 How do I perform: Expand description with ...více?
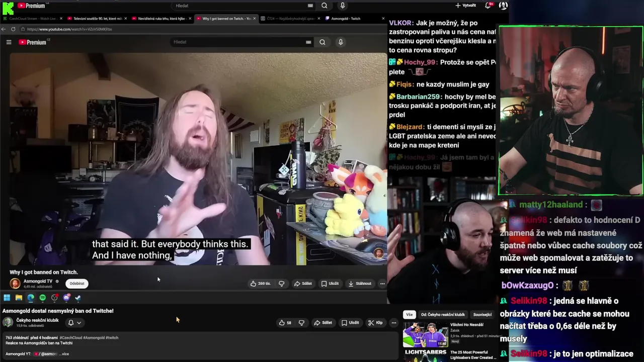[64, 354]
